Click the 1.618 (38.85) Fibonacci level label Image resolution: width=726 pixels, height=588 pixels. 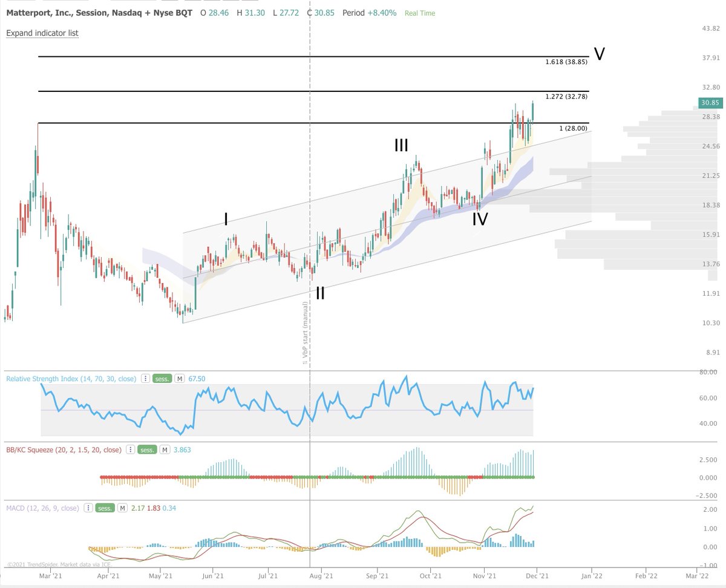tap(566, 62)
